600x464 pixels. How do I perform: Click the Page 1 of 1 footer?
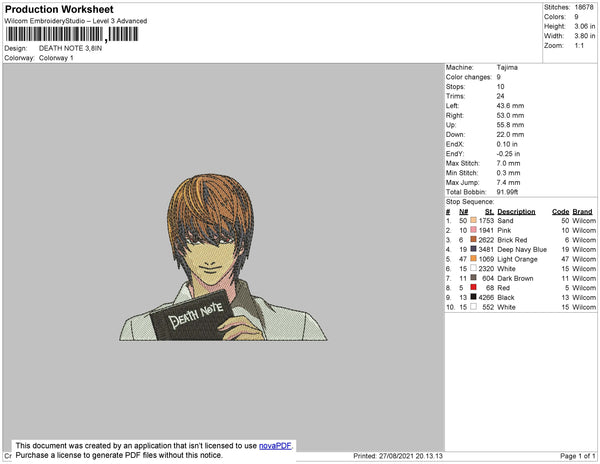[577, 456]
